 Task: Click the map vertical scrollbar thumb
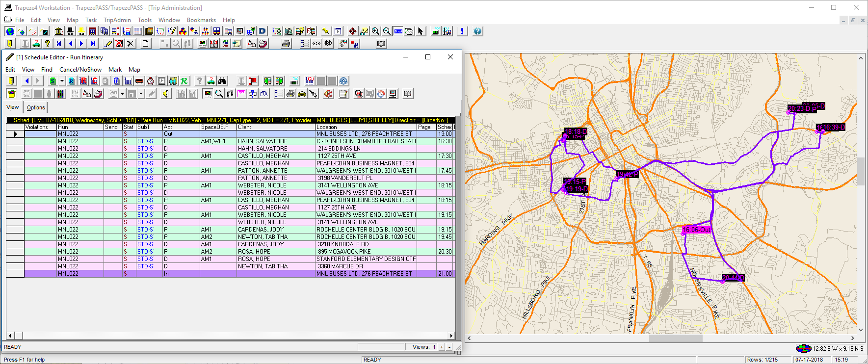point(861,172)
